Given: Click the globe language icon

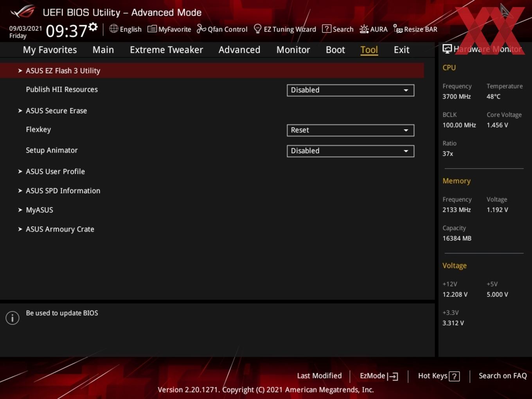Looking at the screenshot, I should point(113,29).
